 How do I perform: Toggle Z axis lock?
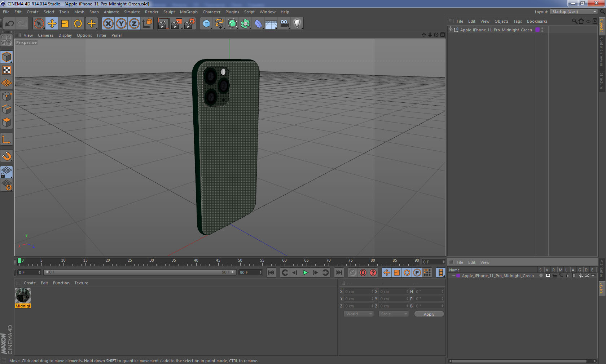[134, 24]
